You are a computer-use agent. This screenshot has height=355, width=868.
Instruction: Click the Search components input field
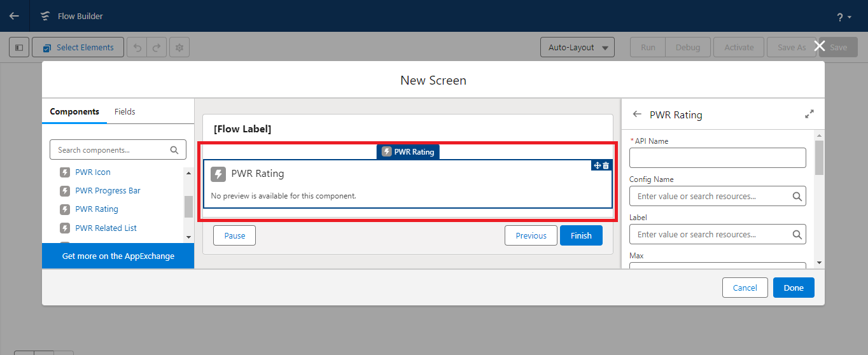click(118, 150)
